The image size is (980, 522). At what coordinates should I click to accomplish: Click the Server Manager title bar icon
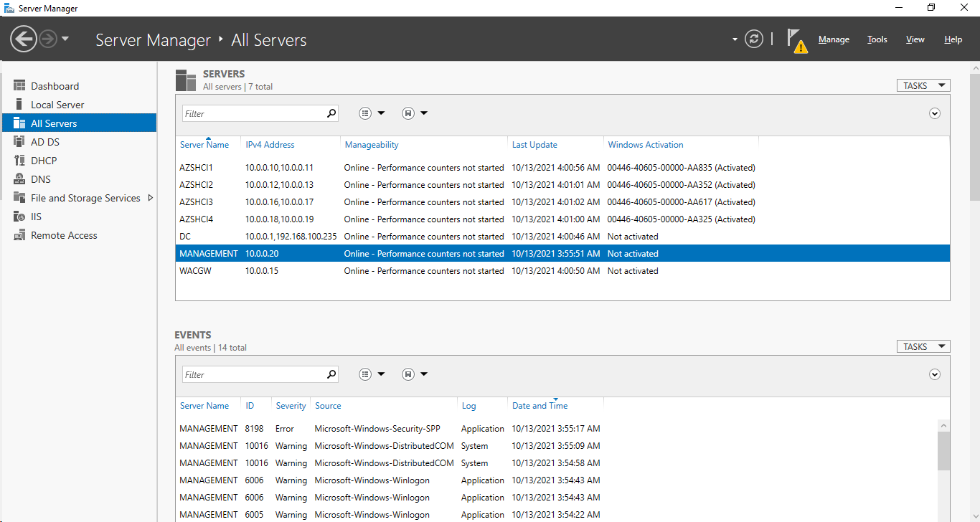[x=9, y=8]
